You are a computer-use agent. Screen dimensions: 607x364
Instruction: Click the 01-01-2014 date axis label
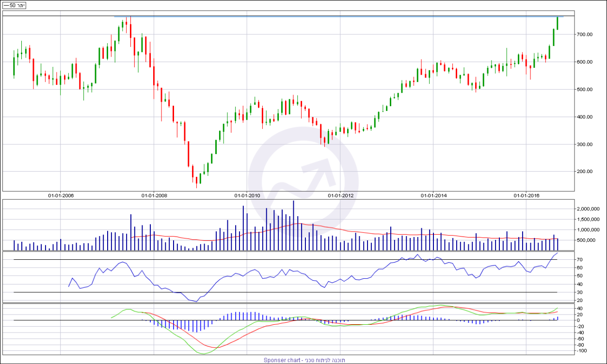[434, 196]
